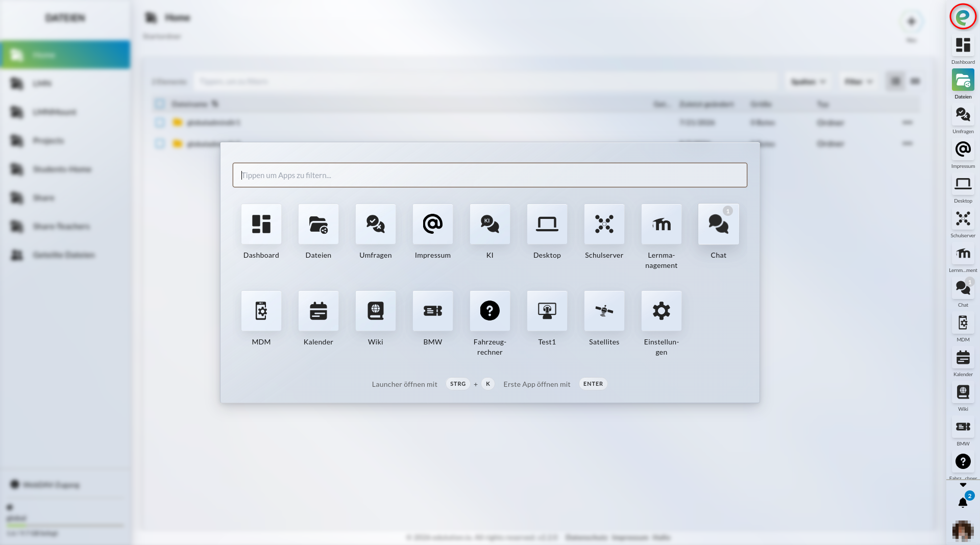
Task: Open Chat from right sidebar
Action: point(963,288)
